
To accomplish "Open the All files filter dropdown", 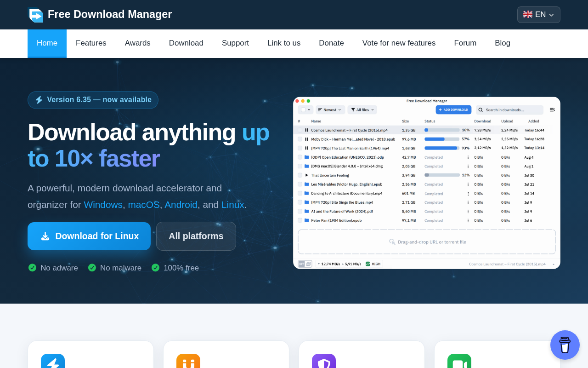I will pos(362,110).
